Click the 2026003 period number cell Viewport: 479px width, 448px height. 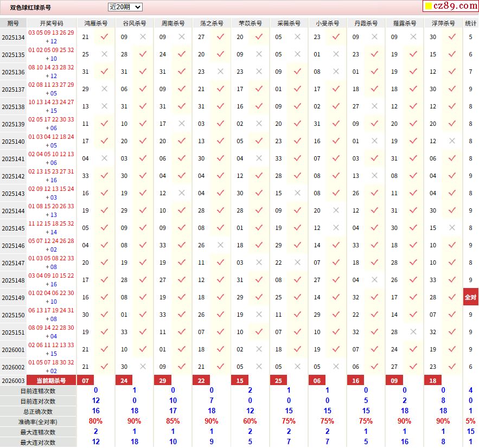13,381
